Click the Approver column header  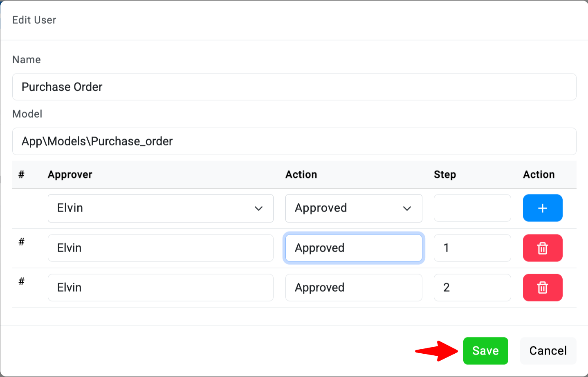(70, 174)
